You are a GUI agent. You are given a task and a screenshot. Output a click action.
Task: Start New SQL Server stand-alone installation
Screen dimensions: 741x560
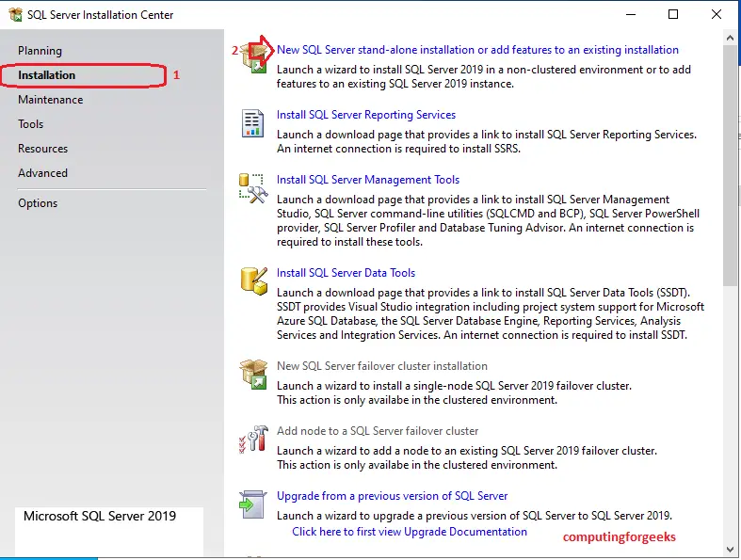click(x=477, y=50)
